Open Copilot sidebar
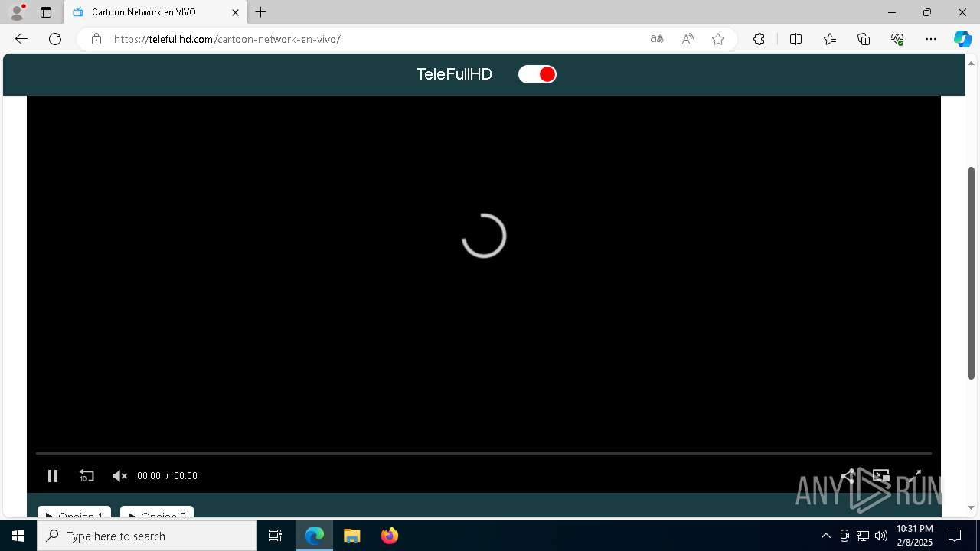980x551 pixels. click(x=962, y=39)
